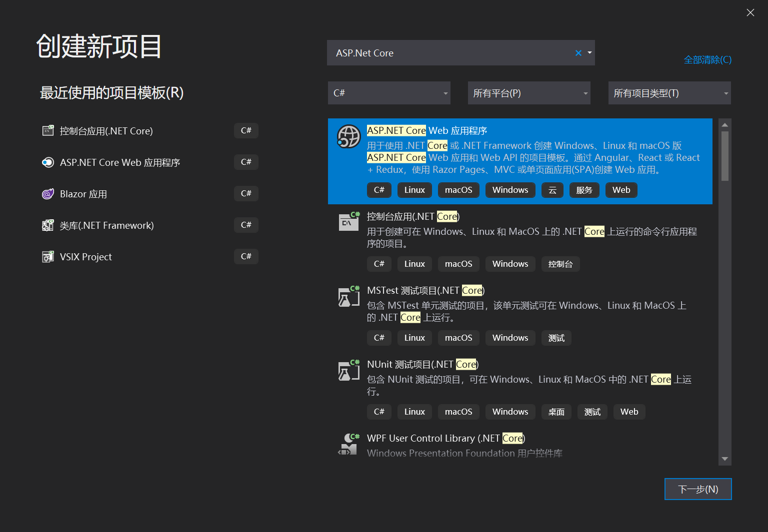Click the Web tag on ASP.NET Core template
The image size is (768, 532).
pyautogui.click(x=621, y=190)
